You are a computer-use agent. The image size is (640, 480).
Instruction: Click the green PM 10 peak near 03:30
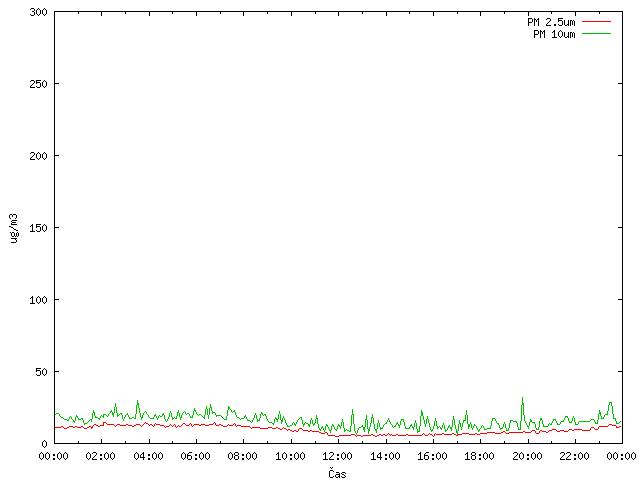click(138, 401)
